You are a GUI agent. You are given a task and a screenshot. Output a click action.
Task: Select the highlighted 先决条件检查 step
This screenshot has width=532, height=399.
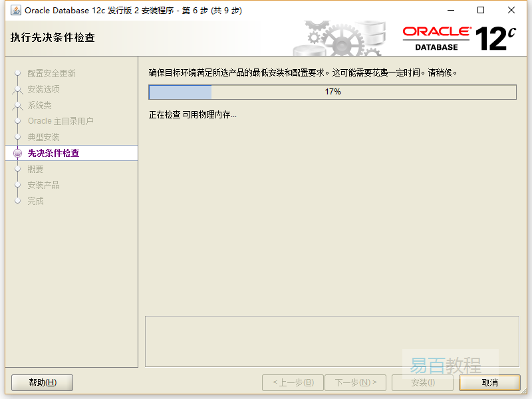(x=53, y=153)
